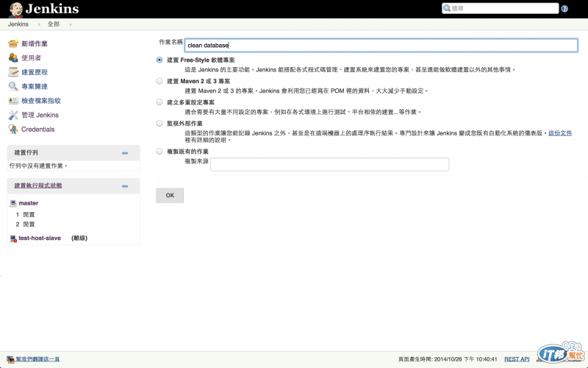Click the 專案關連 magnifier icon
The height and width of the screenshot is (368, 588).
(13, 86)
